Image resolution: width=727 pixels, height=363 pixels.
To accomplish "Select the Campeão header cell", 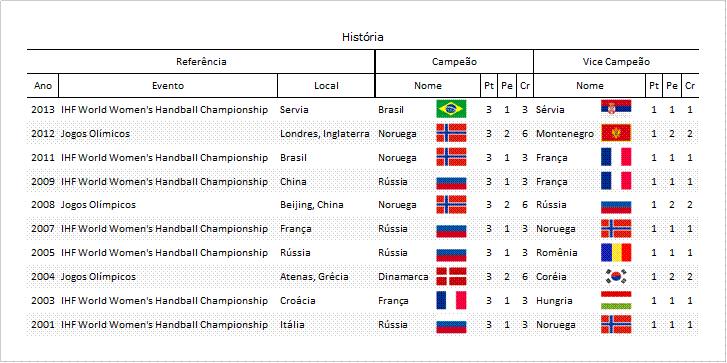I will tap(454, 62).
